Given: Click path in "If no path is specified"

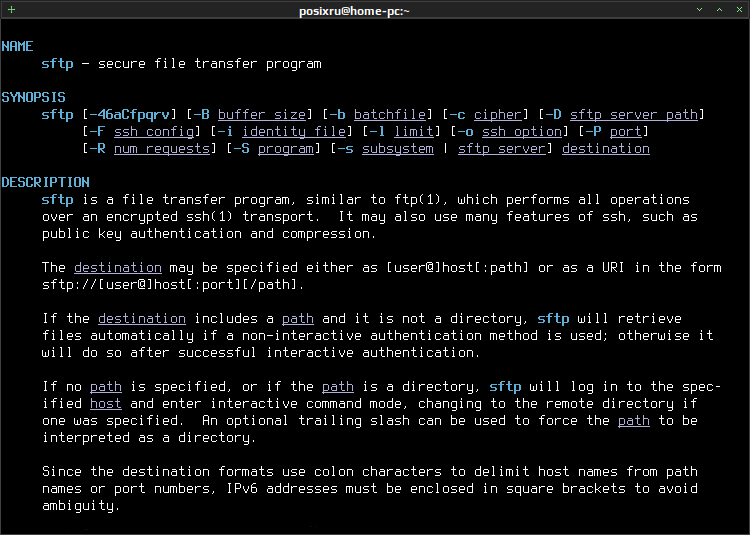Looking at the screenshot, I should [x=106, y=386].
